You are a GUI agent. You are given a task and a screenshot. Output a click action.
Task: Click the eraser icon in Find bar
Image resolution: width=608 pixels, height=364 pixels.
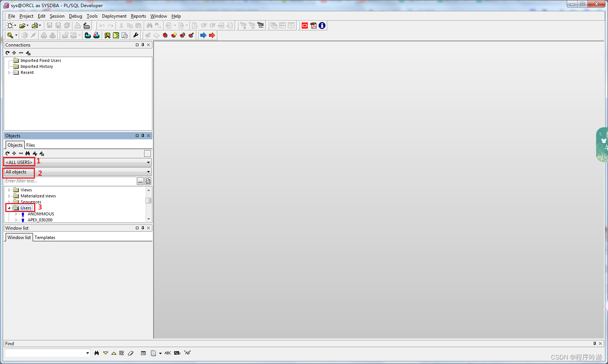tap(131, 353)
